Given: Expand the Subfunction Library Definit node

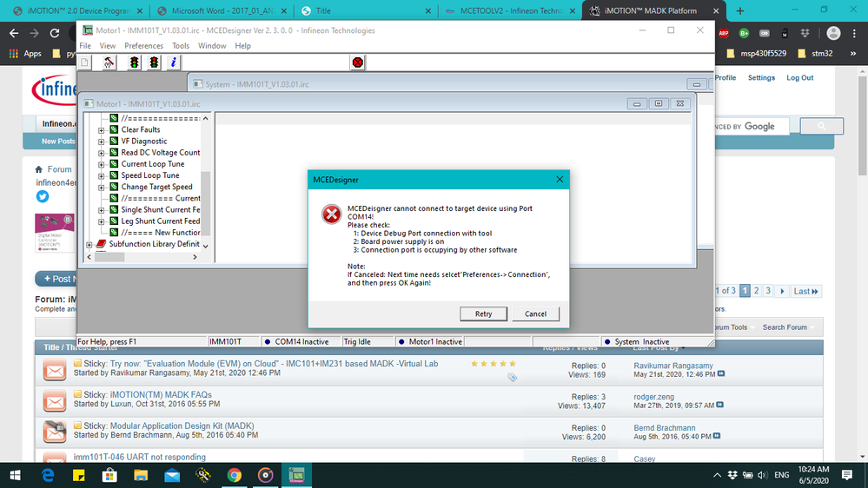Looking at the screenshot, I should [x=89, y=245].
